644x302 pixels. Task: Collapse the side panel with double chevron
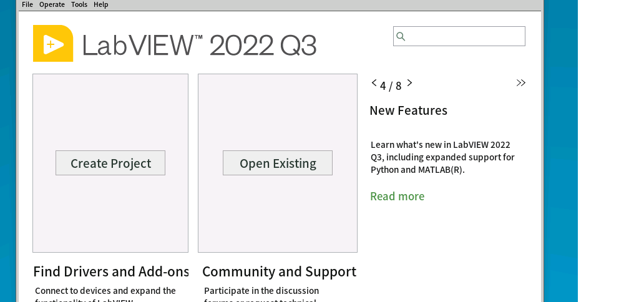click(x=521, y=83)
